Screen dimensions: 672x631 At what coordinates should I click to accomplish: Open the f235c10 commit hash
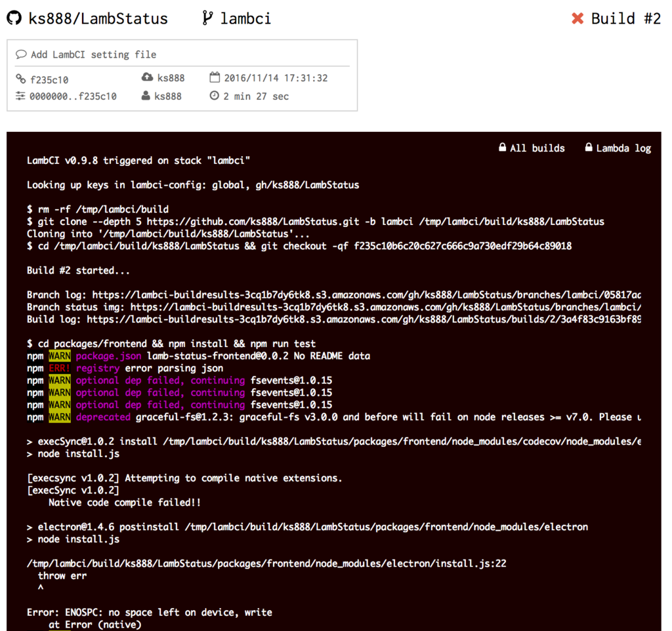pos(49,79)
